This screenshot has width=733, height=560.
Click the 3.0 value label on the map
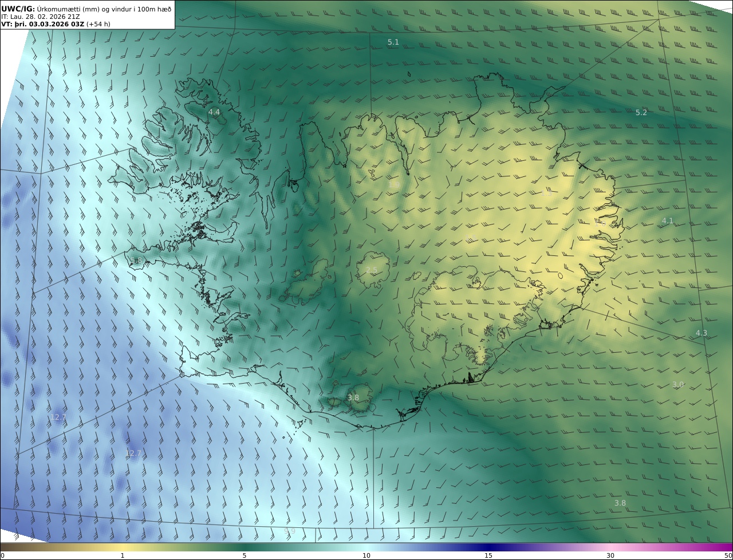click(x=678, y=385)
